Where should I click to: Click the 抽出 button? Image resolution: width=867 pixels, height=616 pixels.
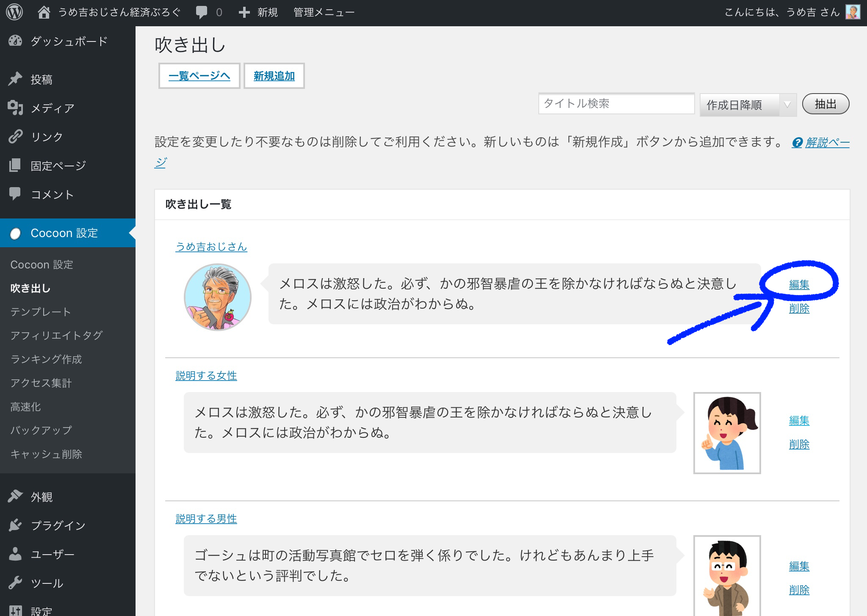(x=825, y=104)
